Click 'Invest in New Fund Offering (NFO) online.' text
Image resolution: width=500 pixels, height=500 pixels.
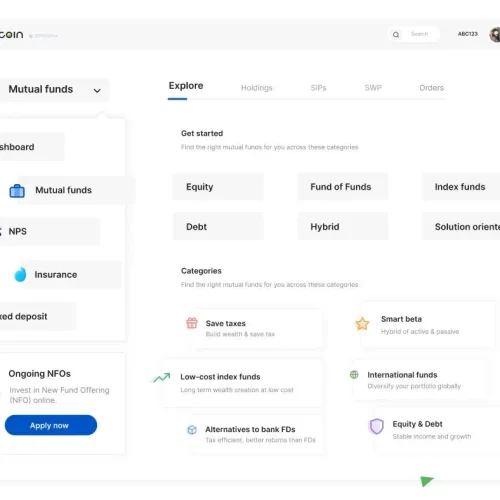tap(59, 395)
